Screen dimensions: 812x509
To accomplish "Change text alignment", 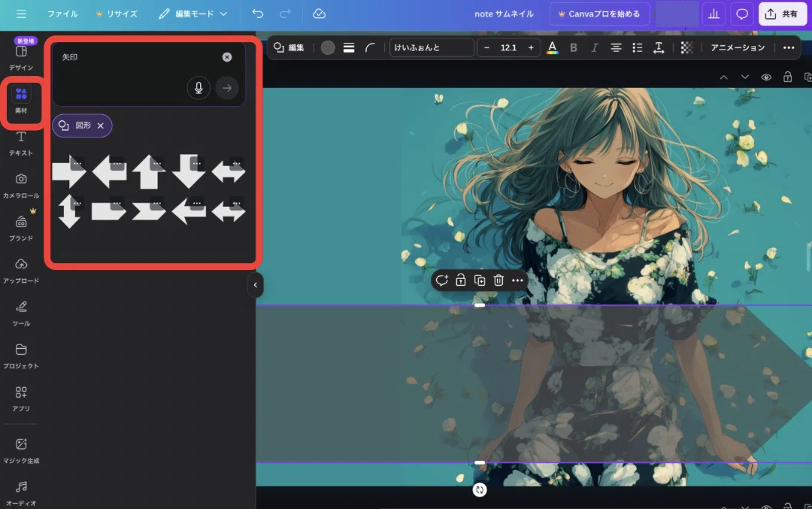I will 616,47.
